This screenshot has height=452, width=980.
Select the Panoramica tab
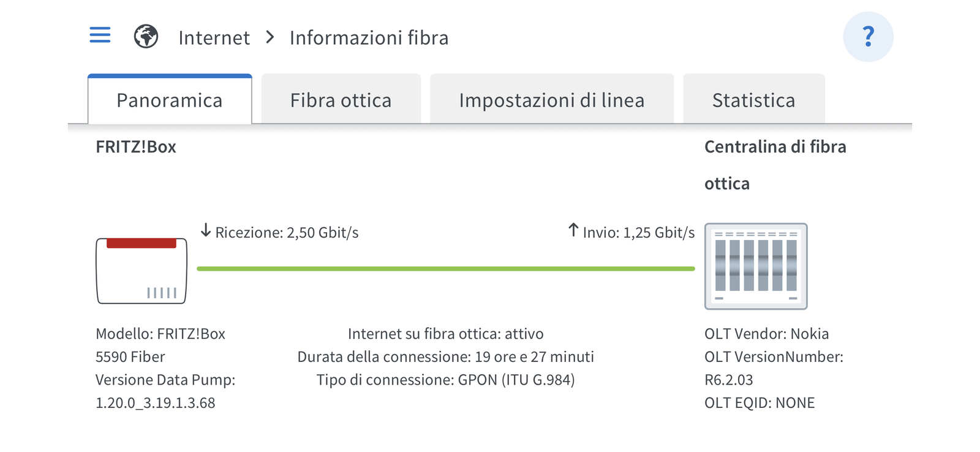170,100
